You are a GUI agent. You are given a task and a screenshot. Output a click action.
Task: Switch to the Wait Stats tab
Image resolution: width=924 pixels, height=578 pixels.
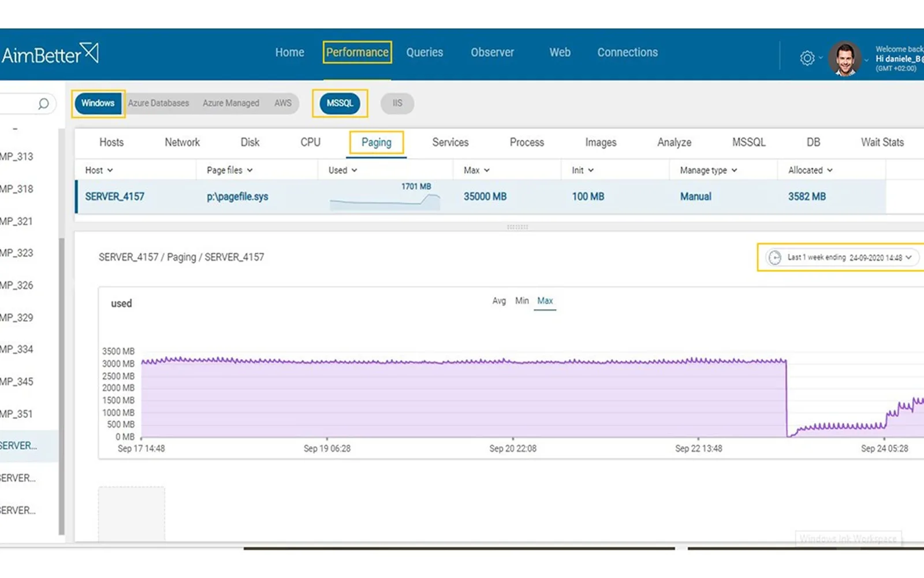tap(882, 142)
